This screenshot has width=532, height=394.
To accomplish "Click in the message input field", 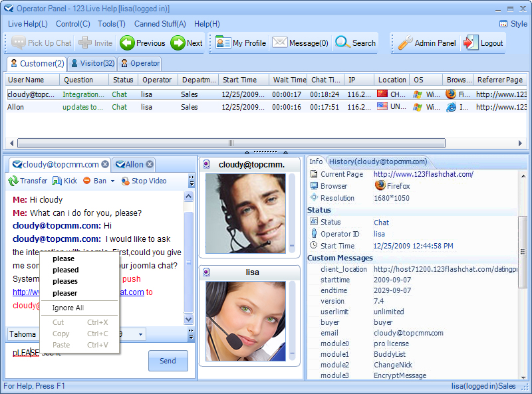I will coord(76,361).
